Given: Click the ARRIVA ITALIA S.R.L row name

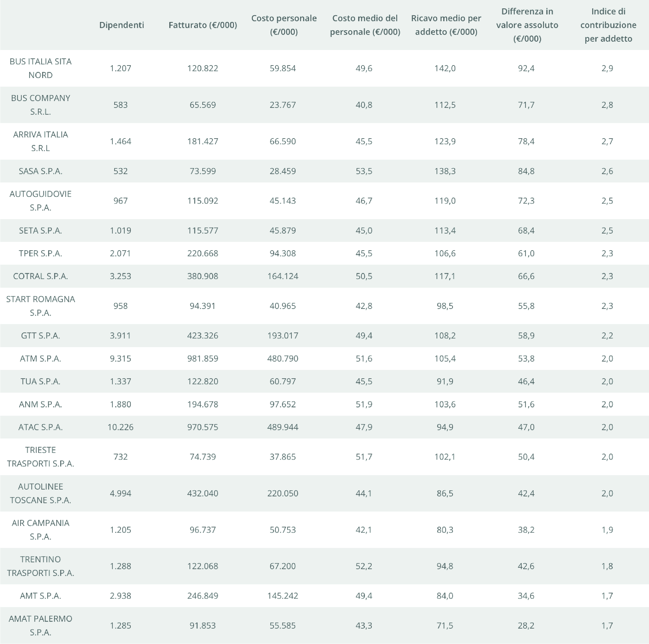Looking at the screenshot, I should point(40,141).
